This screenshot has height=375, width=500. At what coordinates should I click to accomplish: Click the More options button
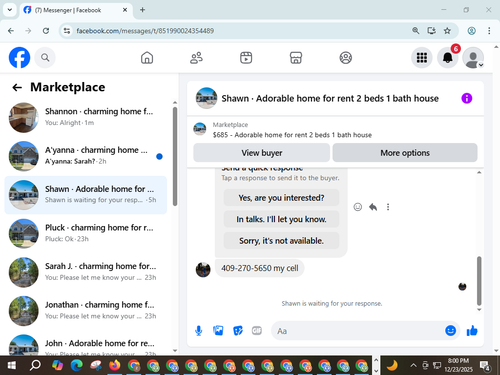405,153
